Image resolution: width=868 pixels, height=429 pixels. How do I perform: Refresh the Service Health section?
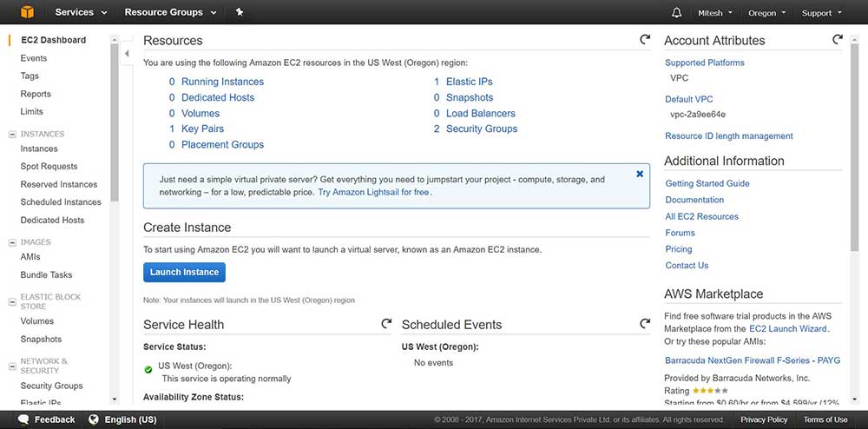pyautogui.click(x=386, y=324)
